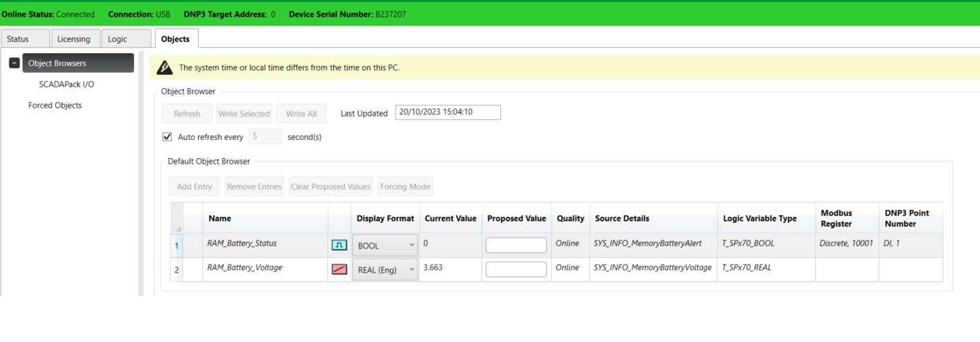This screenshot has height=342, width=980.
Task: Click SYS_INFO_MemoryBatteryVoltage source cell
Action: click(653, 270)
